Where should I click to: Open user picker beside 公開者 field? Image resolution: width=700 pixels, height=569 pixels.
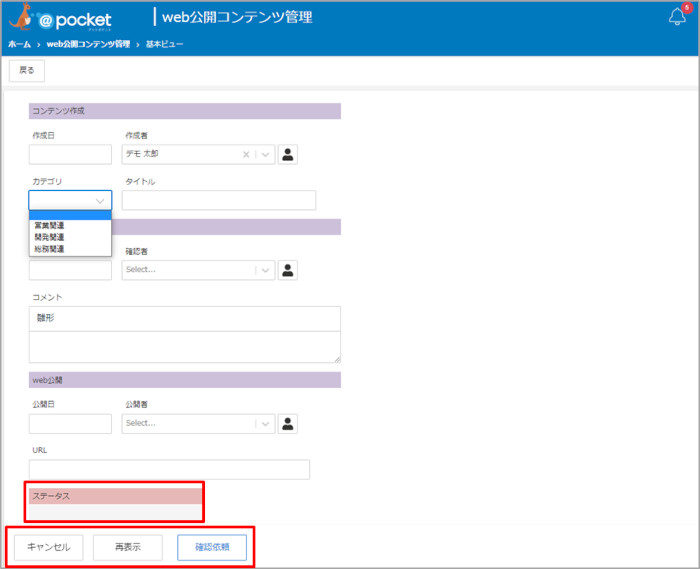(288, 424)
